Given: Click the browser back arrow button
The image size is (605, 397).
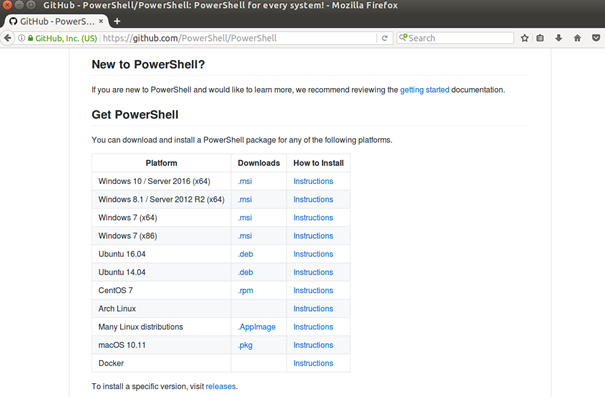Looking at the screenshot, I should (7, 38).
